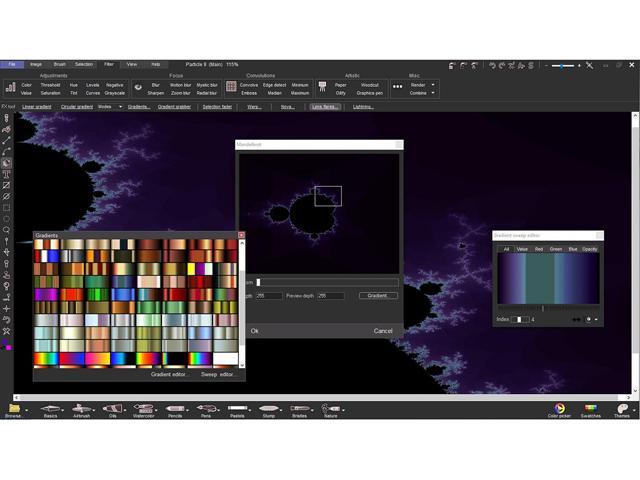This screenshot has width=640, height=480.
Task: Select the Oils brush category
Action: [x=113, y=409]
